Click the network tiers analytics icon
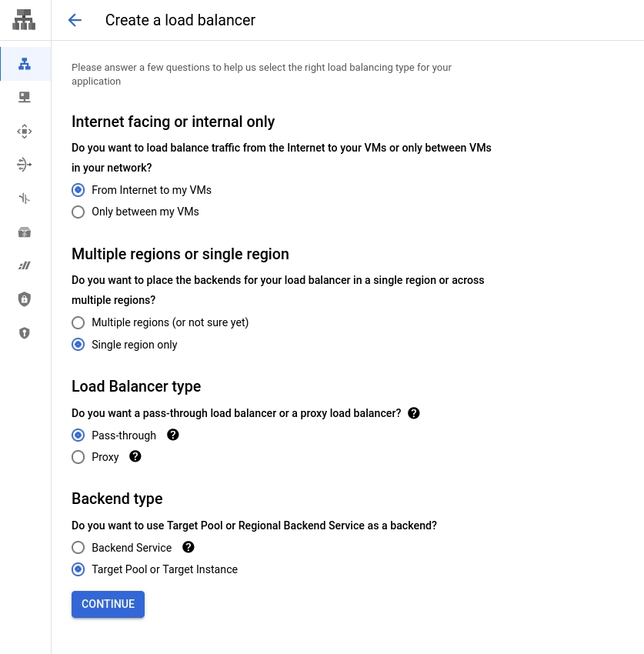Viewport: 644px width, 654px height. [24, 265]
